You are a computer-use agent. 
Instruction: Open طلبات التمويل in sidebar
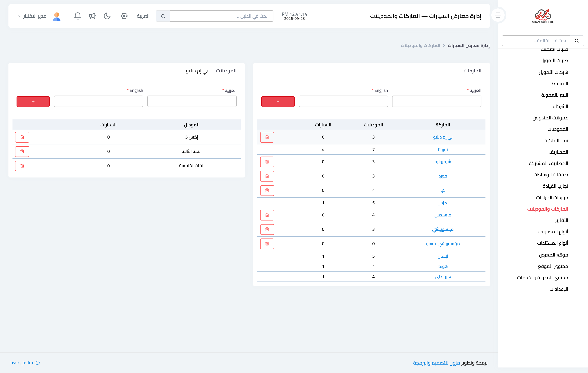pos(554,60)
